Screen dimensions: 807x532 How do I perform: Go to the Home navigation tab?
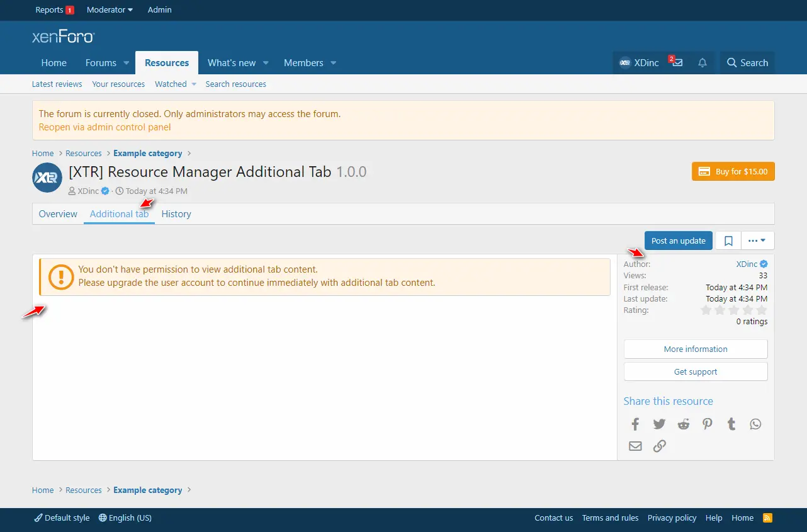coord(54,63)
